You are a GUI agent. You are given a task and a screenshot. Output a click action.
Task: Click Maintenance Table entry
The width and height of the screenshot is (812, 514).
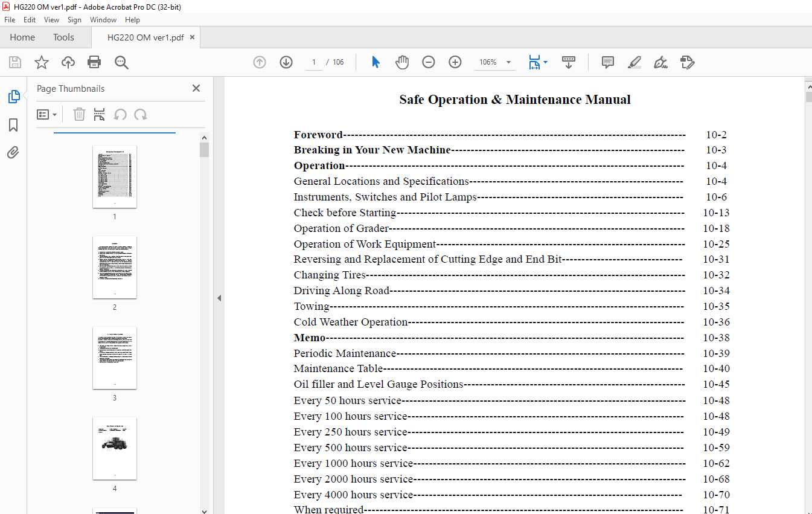pyautogui.click(x=338, y=368)
